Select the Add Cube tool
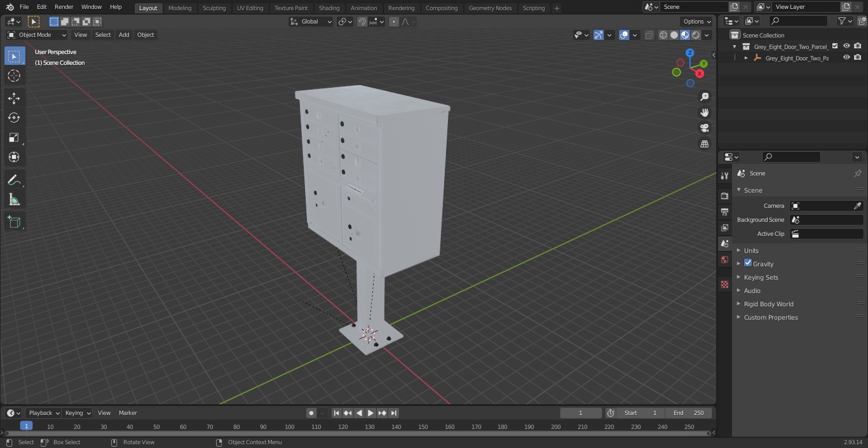868x448 pixels. tap(14, 222)
